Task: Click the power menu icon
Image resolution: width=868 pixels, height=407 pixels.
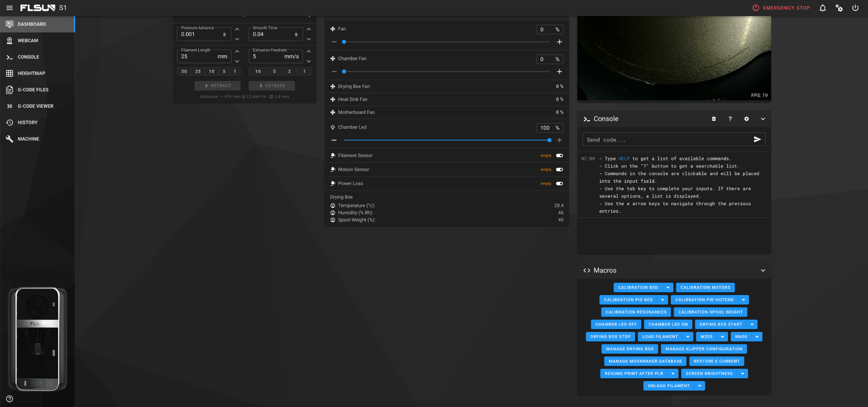Action: 855,8
